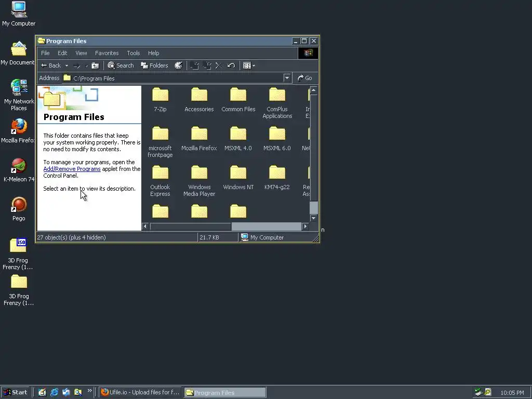Click the Pego desktop shortcut
This screenshot has width=532, height=399.
(19, 209)
